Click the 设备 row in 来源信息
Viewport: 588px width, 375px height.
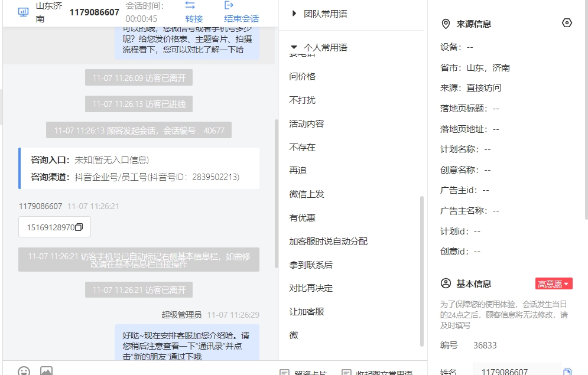point(457,47)
